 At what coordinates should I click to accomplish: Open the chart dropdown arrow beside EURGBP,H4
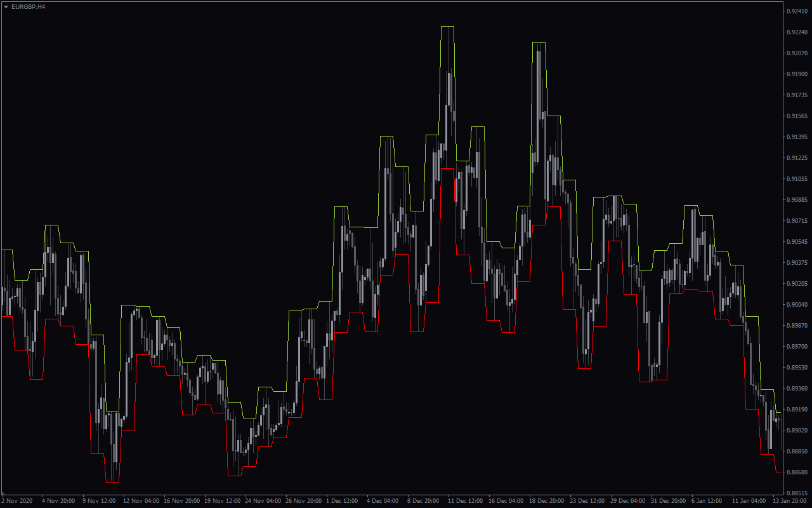click(x=6, y=6)
